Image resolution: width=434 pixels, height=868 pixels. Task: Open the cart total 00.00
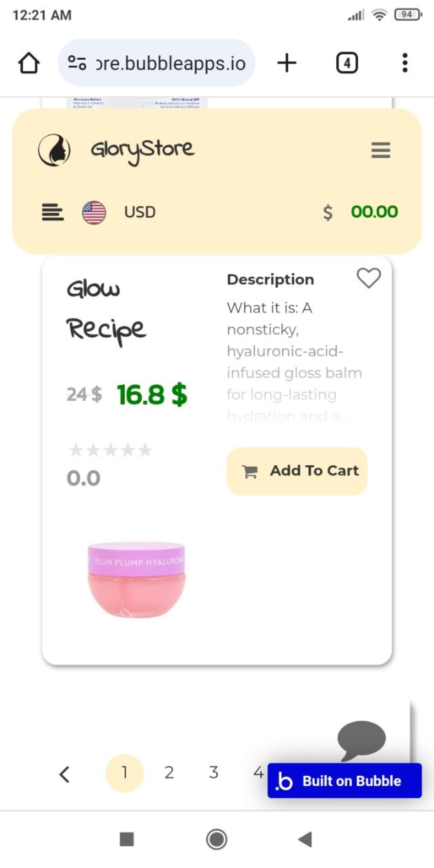pyautogui.click(x=374, y=212)
